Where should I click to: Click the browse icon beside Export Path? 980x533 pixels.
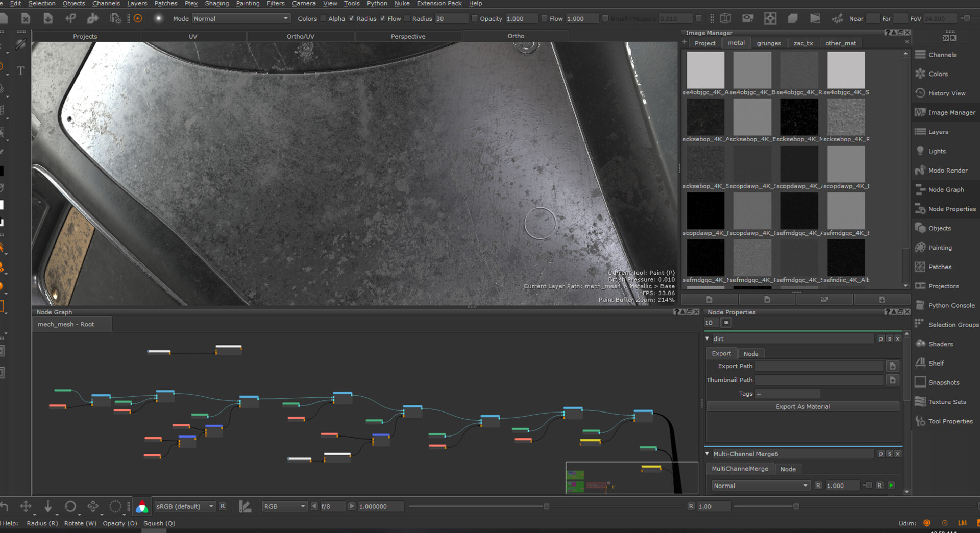892,366
